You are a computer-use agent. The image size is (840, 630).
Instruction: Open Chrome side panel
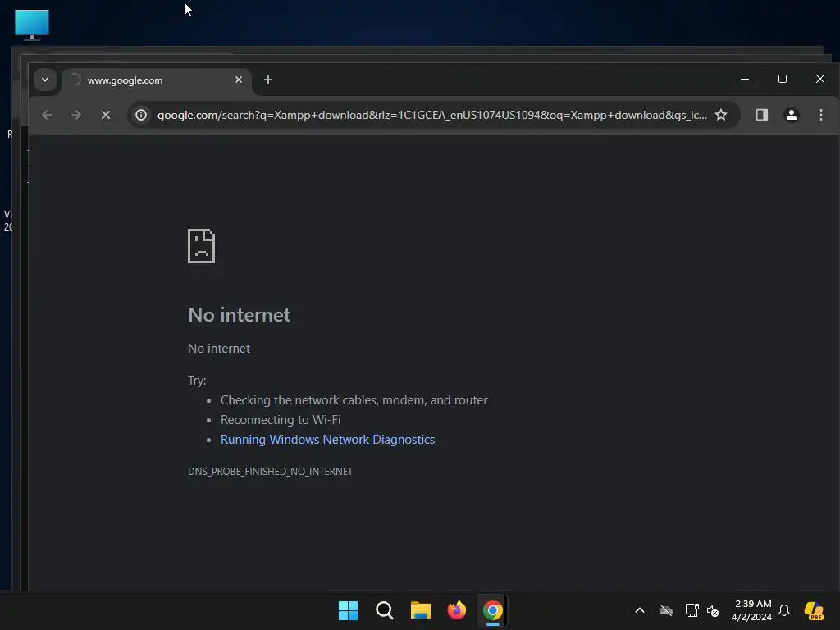click(762, 115)
